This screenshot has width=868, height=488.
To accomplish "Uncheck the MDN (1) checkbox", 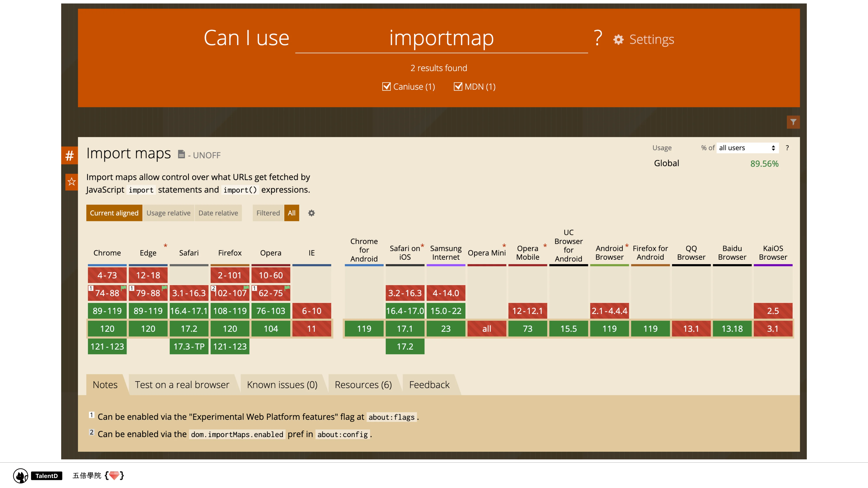I will pos(458,87).
